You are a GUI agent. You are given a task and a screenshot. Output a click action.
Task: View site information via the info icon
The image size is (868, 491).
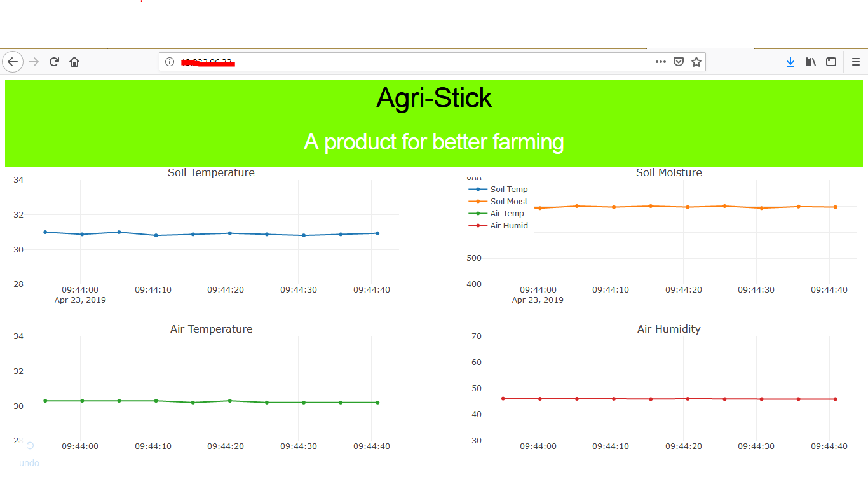[169, 61]
